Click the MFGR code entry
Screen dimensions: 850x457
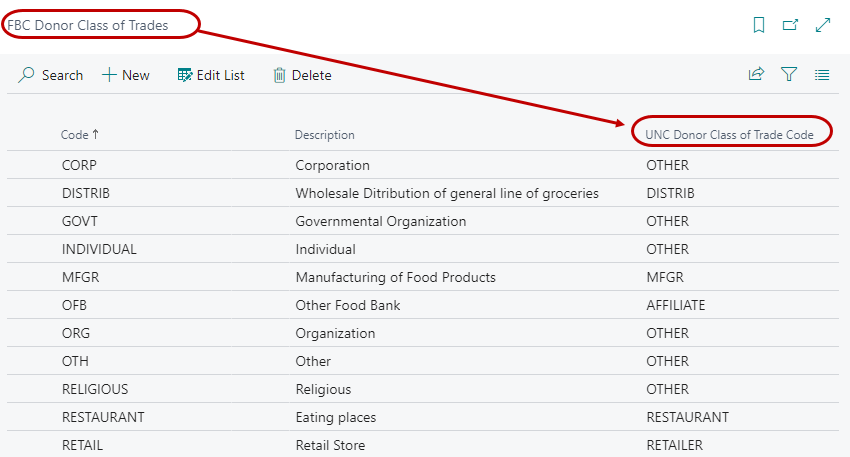[x=80, y=277]
